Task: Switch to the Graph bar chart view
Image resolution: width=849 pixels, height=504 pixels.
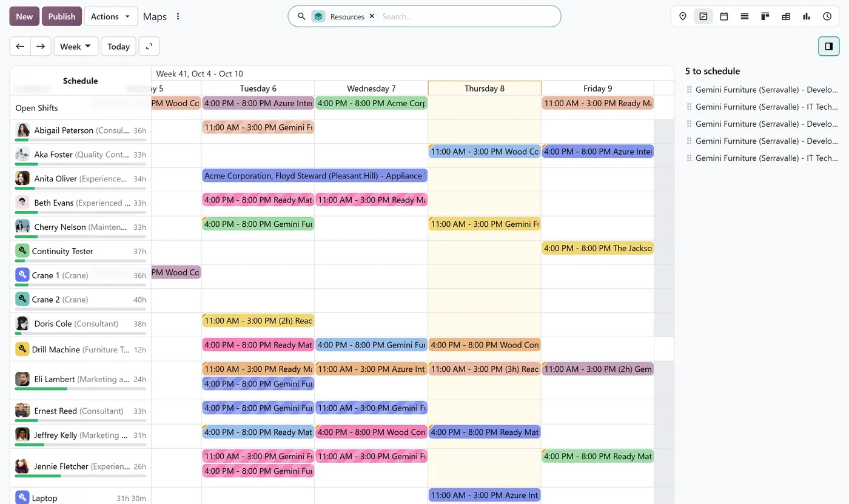Action: click(807, 16)
